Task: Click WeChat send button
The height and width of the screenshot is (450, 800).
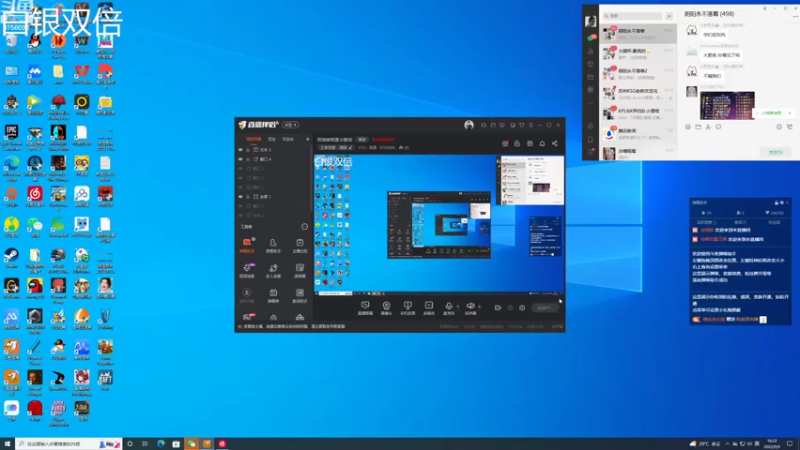Action: point(776,152)
